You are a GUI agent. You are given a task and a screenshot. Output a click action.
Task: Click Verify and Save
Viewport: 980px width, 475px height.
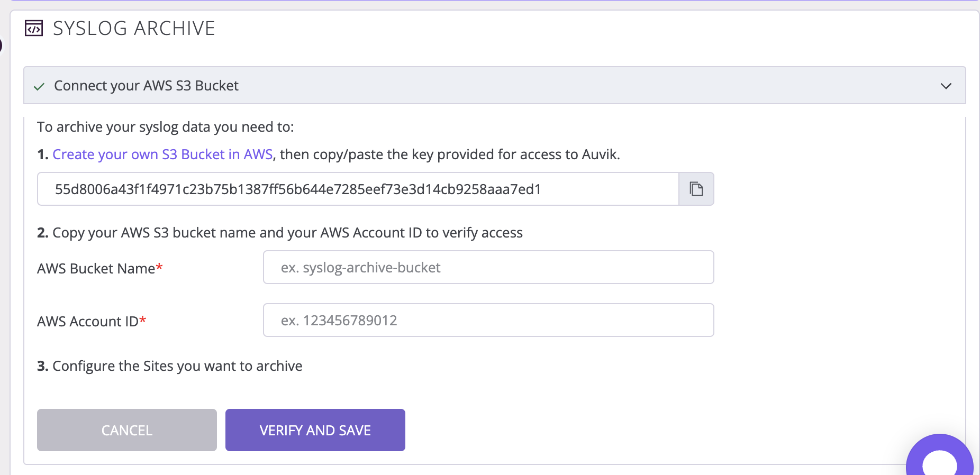pyautogui.click(x=315, y=430)
